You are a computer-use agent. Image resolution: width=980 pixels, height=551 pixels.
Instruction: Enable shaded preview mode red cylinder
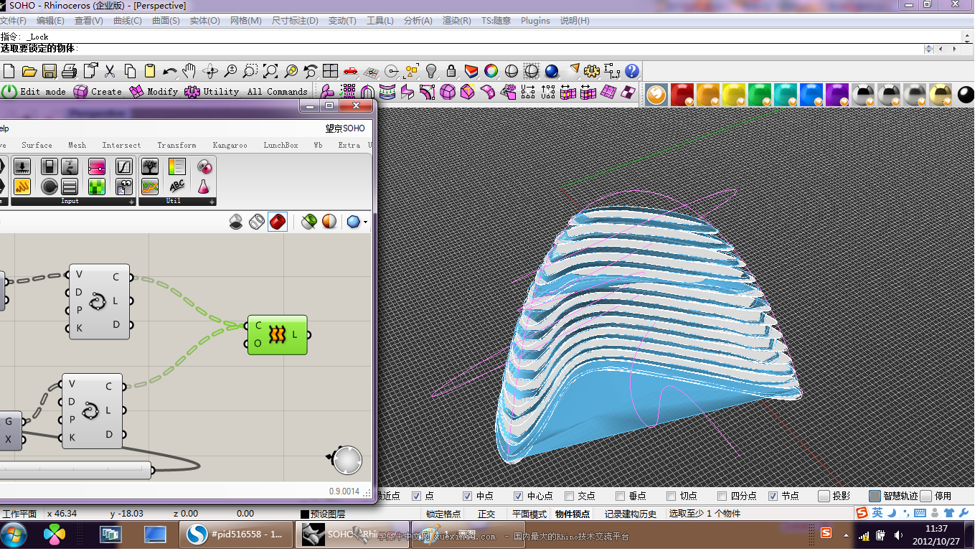(x=278, y=222)
